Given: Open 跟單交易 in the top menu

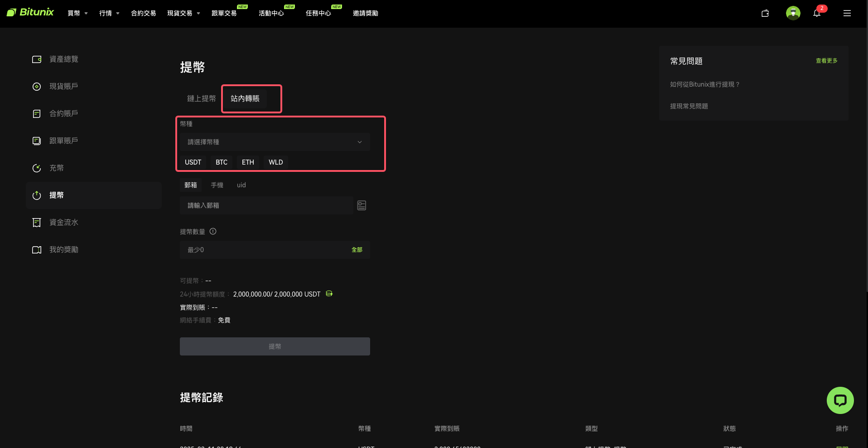Looking at the screenshot, I should tap(224, 13).
